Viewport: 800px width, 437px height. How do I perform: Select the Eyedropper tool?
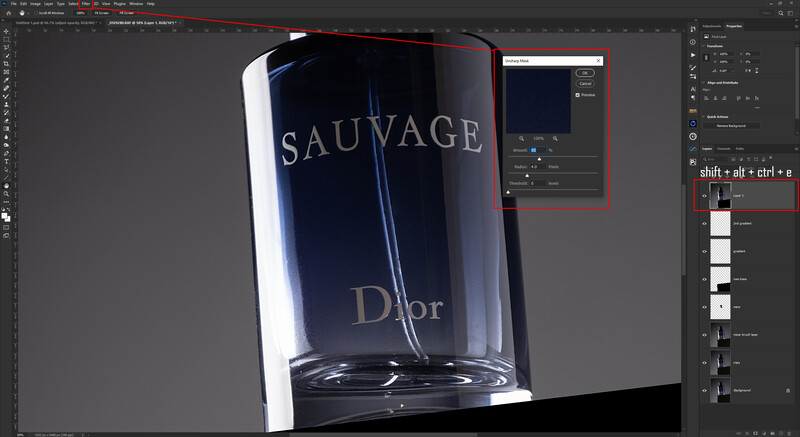7,80
